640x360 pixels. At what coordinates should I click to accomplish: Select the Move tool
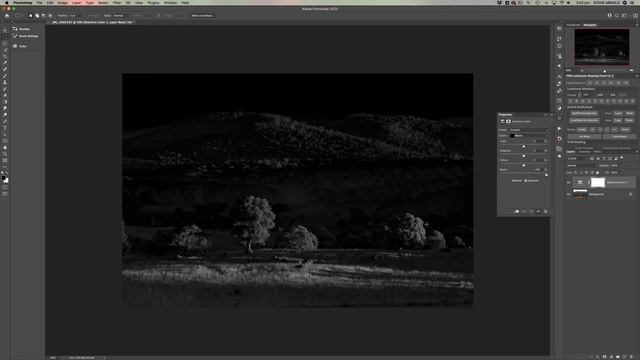pyautogui.click(x=5, y=30)
